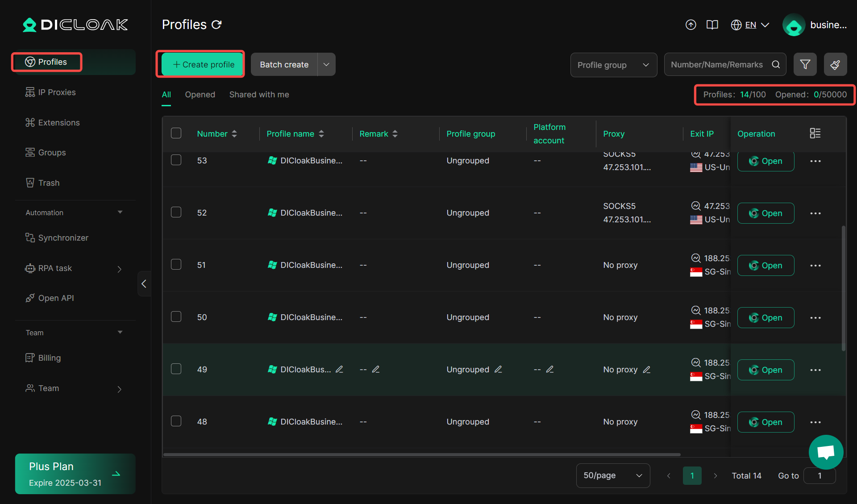Collapse the sidebar using the chevron handle
The height and width of the screenshot is (504, 857).
(144, 283)
